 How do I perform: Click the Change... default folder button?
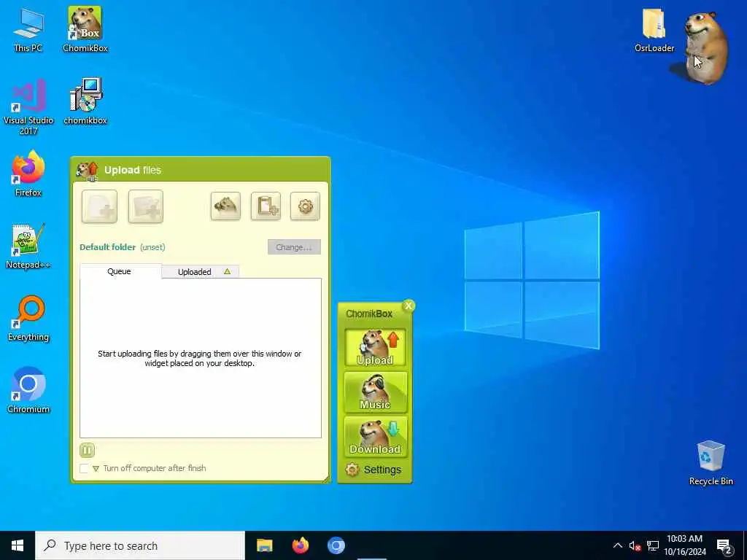pos(294,247)
